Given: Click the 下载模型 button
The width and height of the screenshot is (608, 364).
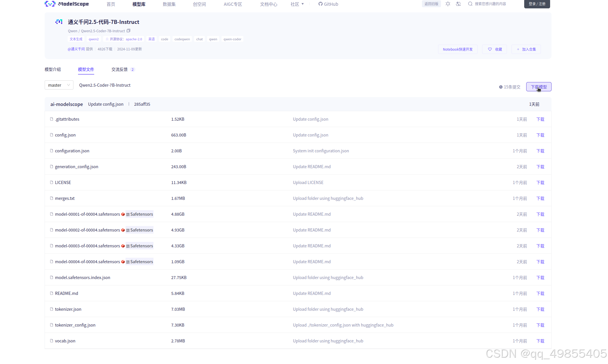Looking at the screenshot, I should click(539, 87).
